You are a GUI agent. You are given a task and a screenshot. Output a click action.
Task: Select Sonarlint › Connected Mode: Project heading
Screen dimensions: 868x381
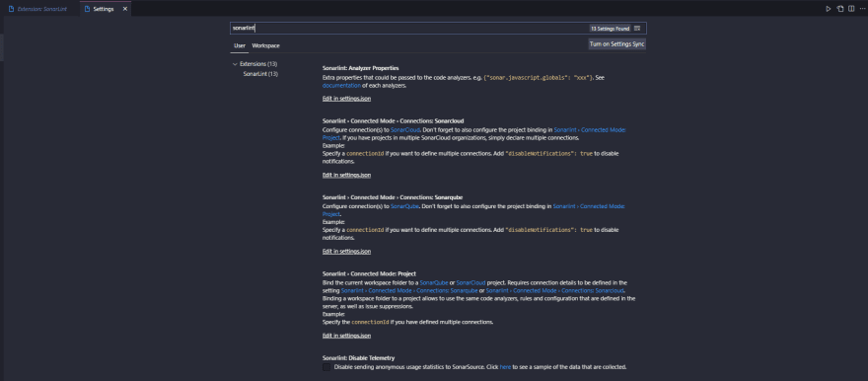pos(369,273)
